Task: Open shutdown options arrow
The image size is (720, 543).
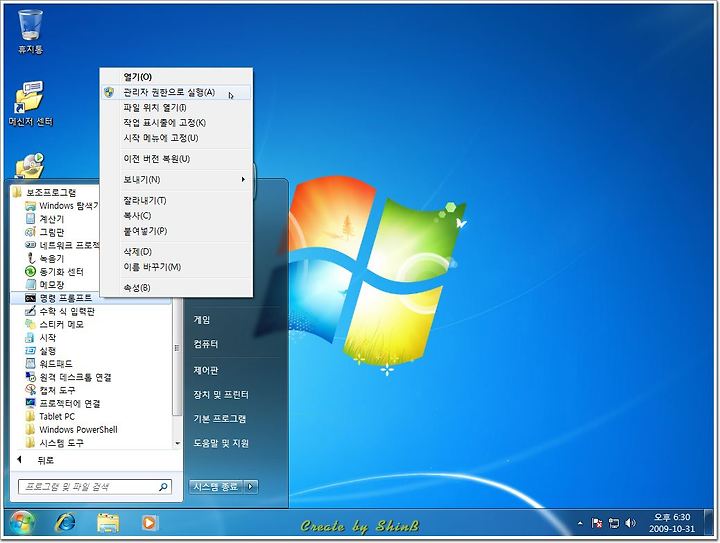Action: click(251, 487)
